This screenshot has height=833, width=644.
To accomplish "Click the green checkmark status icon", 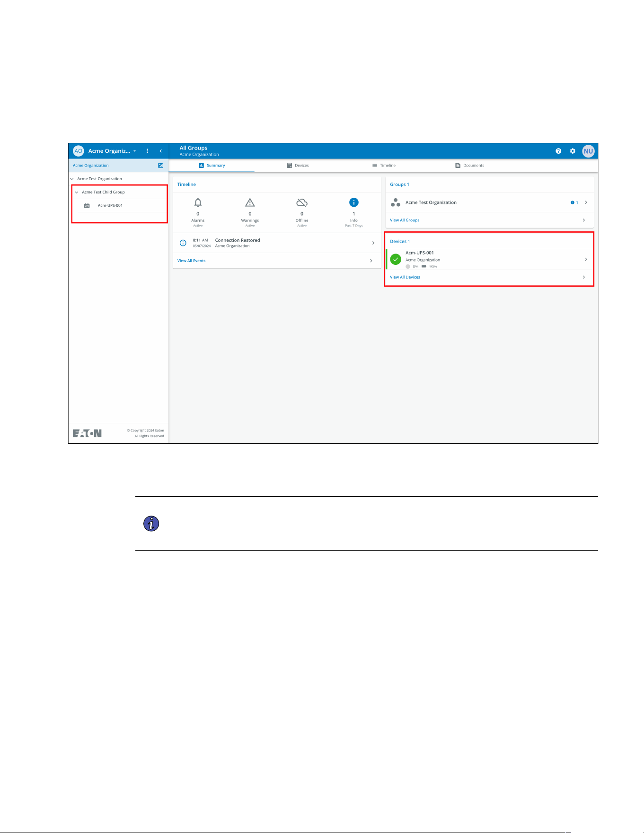I will click(x=396, y=259).
